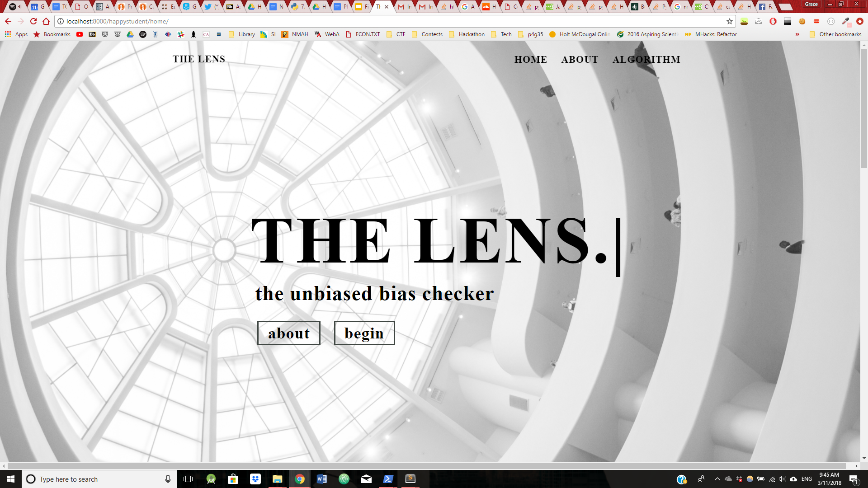This screenshot has width=868, height=488.
Task: Show hidden bookmarks overflow chevron
Action: [x=797, y=34]
